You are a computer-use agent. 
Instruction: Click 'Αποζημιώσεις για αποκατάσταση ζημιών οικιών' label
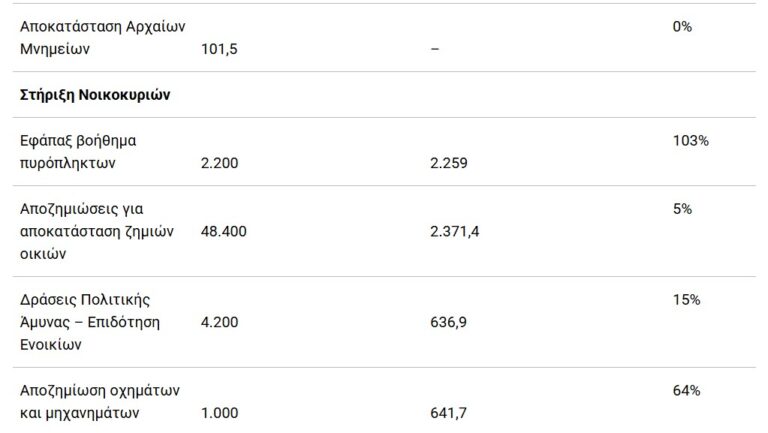coord(98,231)
